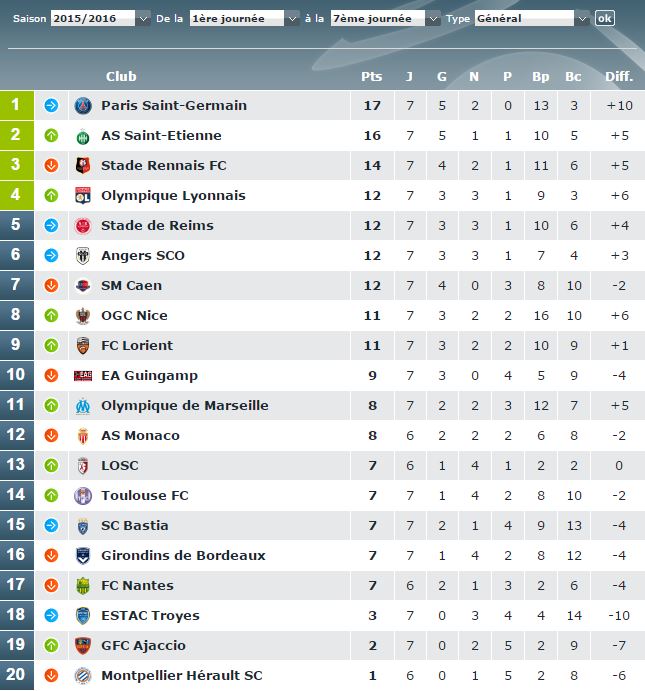Click the Paris Saint-Germain club crest

pos(83,106)
